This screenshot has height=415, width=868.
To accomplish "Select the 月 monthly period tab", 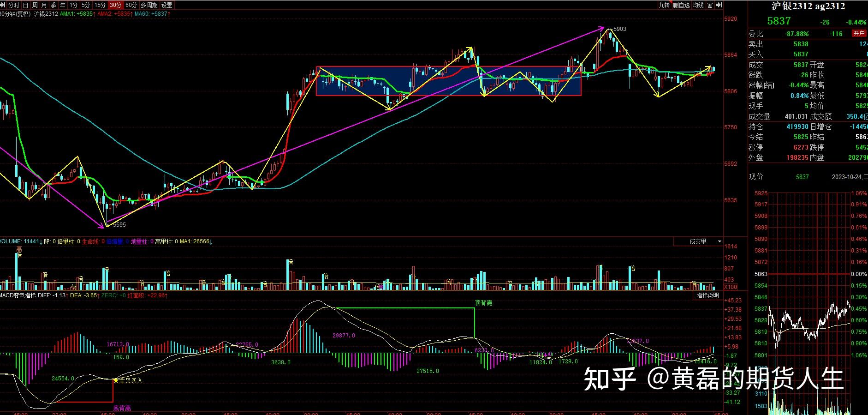I will coord(44,5).
